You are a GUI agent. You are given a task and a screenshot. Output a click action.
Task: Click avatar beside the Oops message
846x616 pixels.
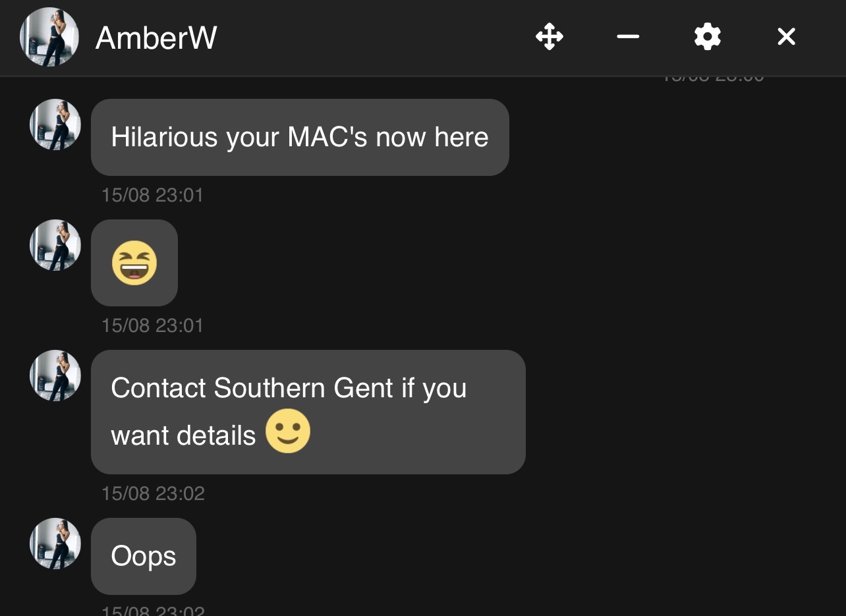click(x=55, y=544)
